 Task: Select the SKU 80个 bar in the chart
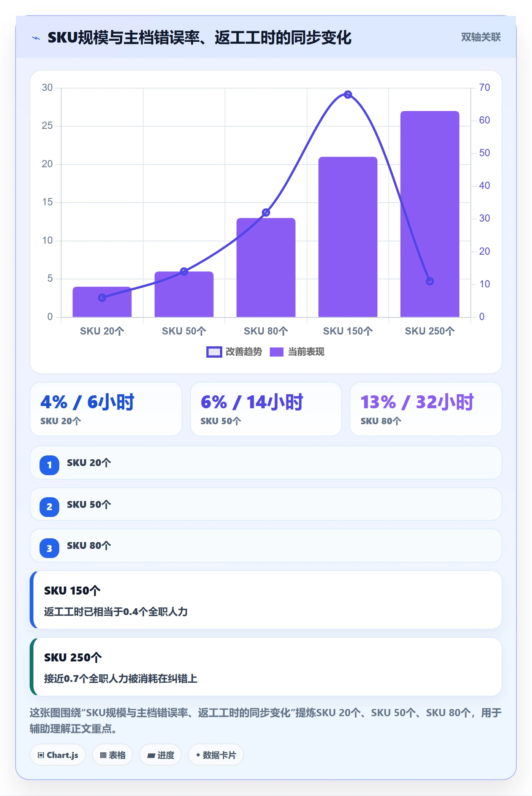click(266, 268)
